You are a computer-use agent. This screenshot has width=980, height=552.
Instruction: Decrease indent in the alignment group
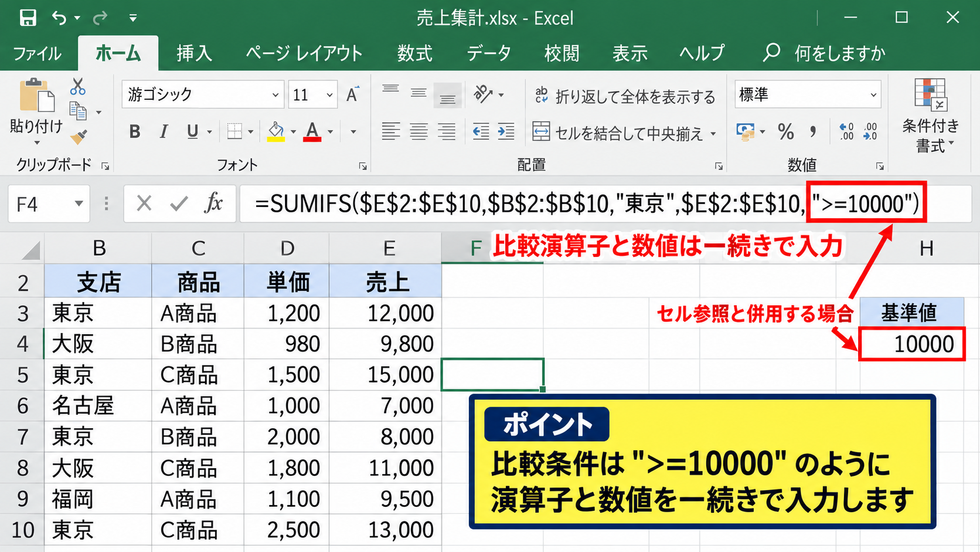(481, 131)
